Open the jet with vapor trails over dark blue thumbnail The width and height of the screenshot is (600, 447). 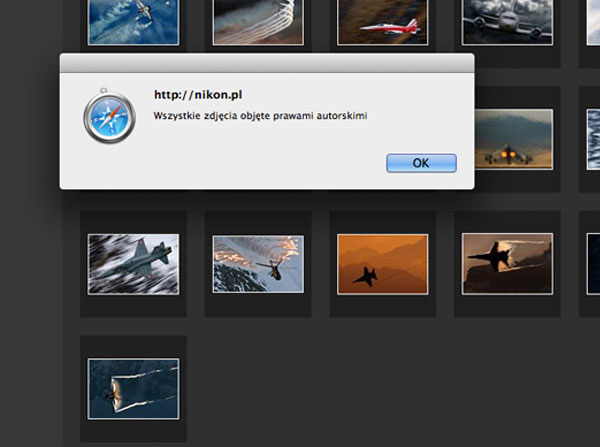(x=133, y=389)
